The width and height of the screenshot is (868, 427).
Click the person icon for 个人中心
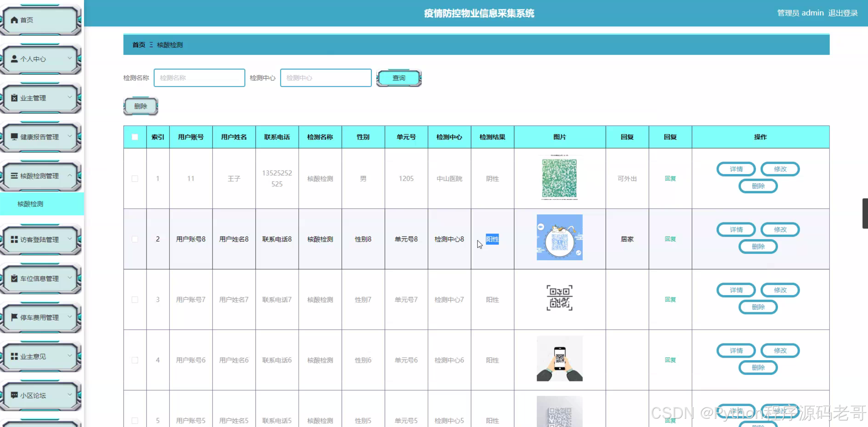click(x=14, y=59)
